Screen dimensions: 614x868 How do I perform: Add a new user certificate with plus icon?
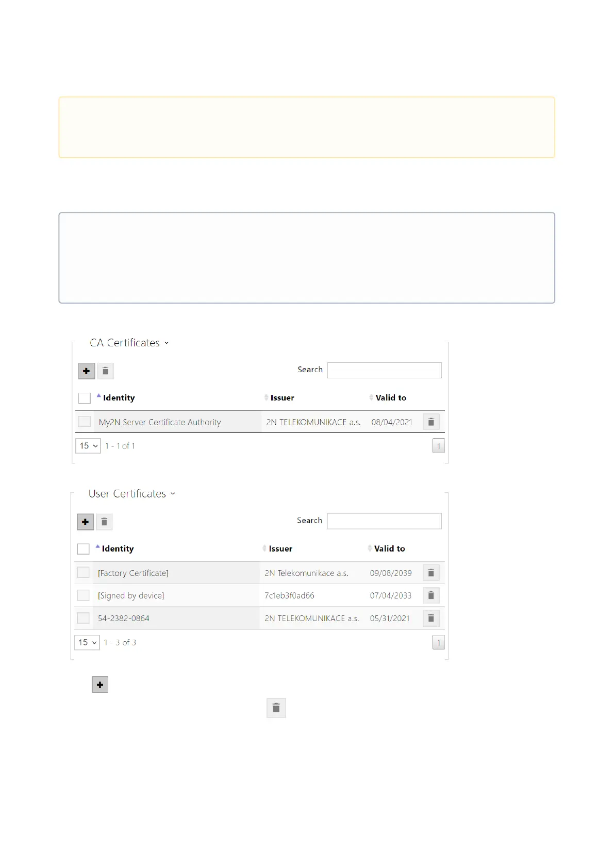pyautogui.click(x=85, y=522)
